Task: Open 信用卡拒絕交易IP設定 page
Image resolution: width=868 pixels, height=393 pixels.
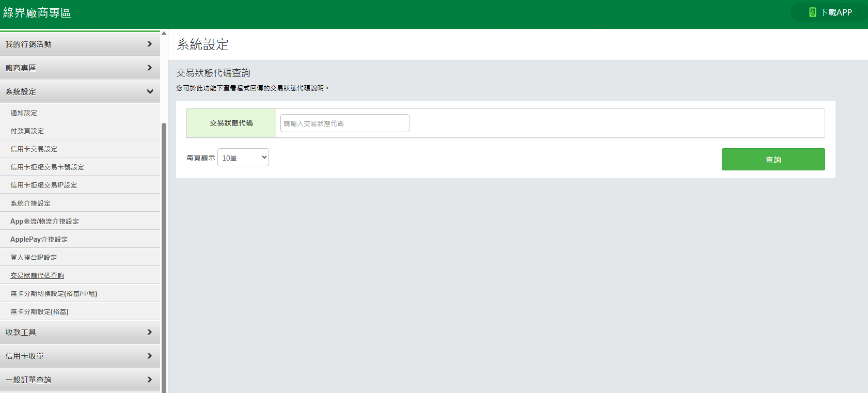Action: tap(44, 185)
